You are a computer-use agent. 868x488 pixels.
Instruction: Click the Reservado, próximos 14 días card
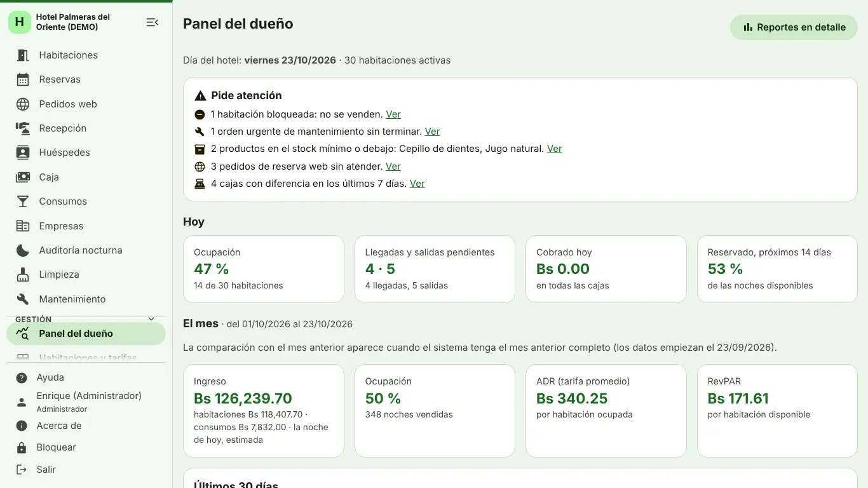[x=777, y=269]
